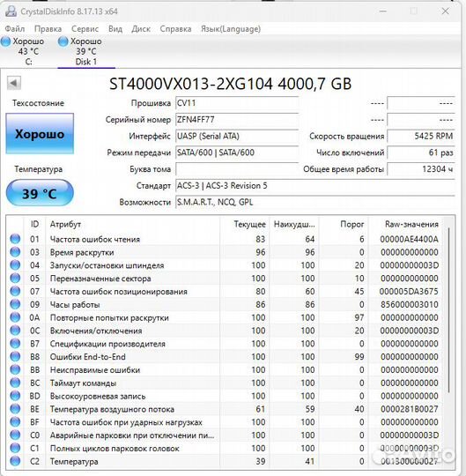Click the disk model title ST4000VX013-2XG104

pos(230,84)
